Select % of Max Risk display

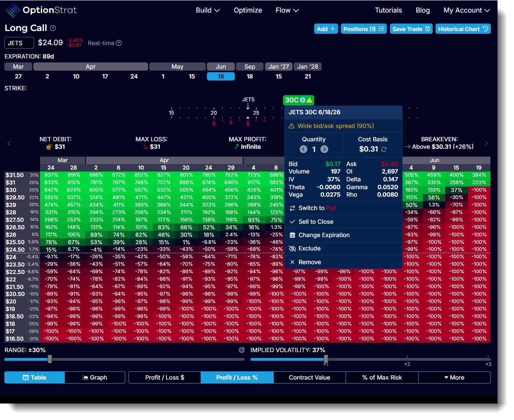382,378
